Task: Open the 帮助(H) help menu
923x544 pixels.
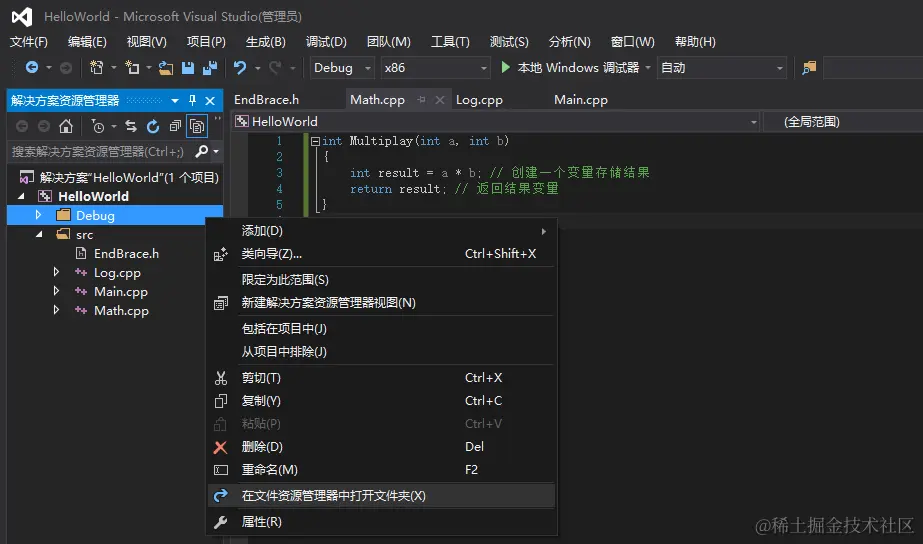Action: point(695,42)
